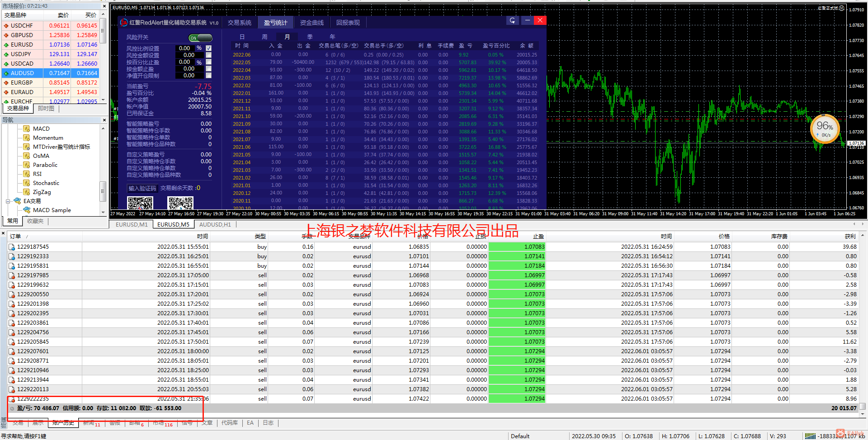Viewport: 868px width, 440px height.
Task: Select the 年 period filter
Action: tap(332, 37)
